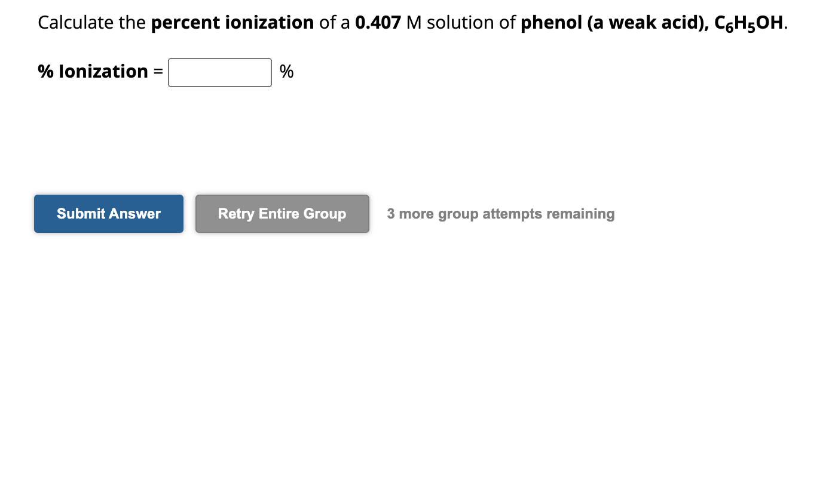Select the phrase percent ionization in the prompt
The height and width of the screenshot is (504, 832).
[x=232, y=22]
